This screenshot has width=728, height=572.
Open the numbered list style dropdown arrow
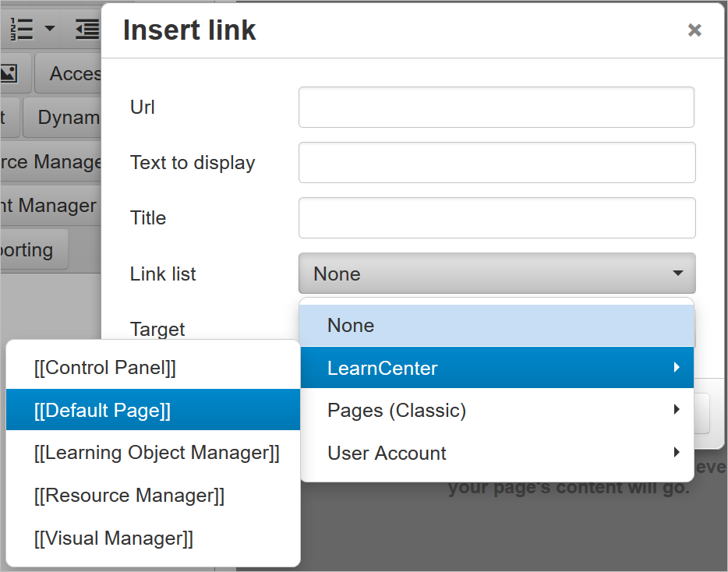pos(50,30)
